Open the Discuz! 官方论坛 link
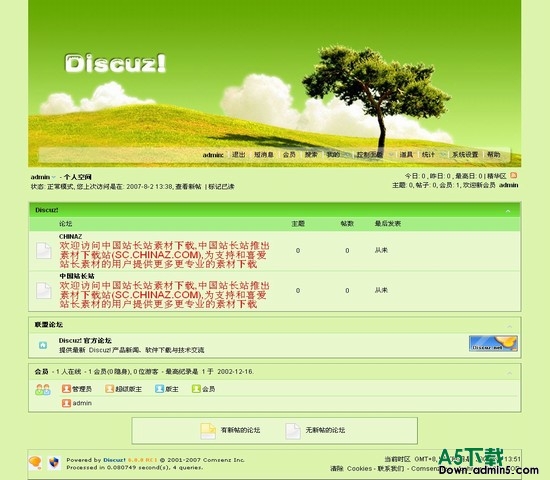The height and width of the screenshot is (480, 550). [x=85, y=340]
